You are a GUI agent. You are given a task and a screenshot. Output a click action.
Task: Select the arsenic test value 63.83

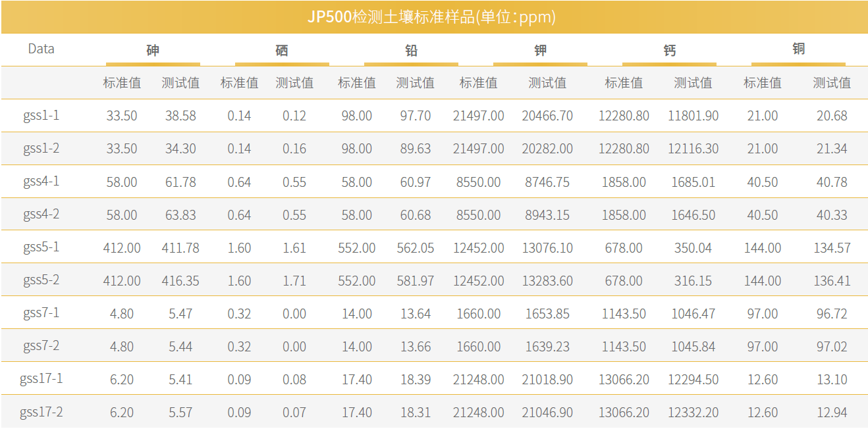point(180,215)
